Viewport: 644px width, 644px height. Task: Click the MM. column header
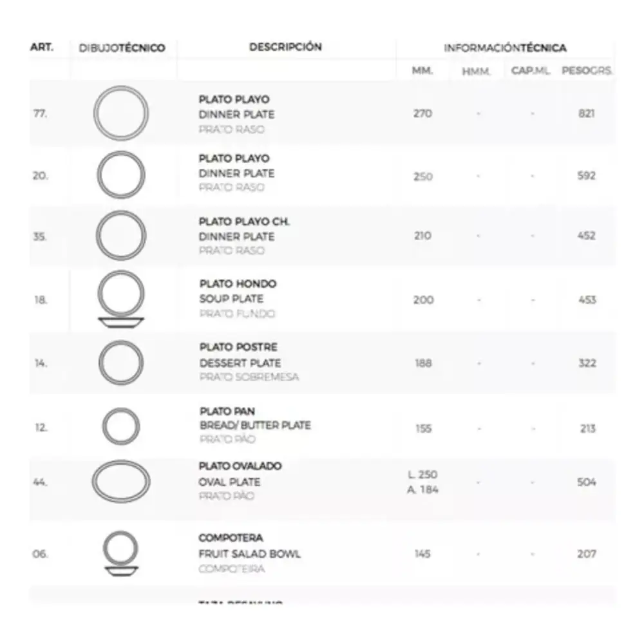coord(422,71)
